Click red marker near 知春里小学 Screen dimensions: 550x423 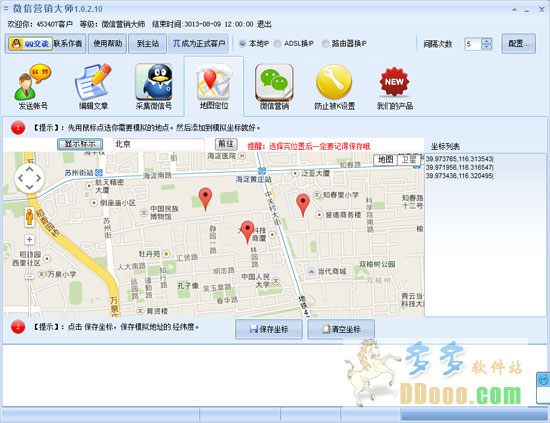(303, 205)
